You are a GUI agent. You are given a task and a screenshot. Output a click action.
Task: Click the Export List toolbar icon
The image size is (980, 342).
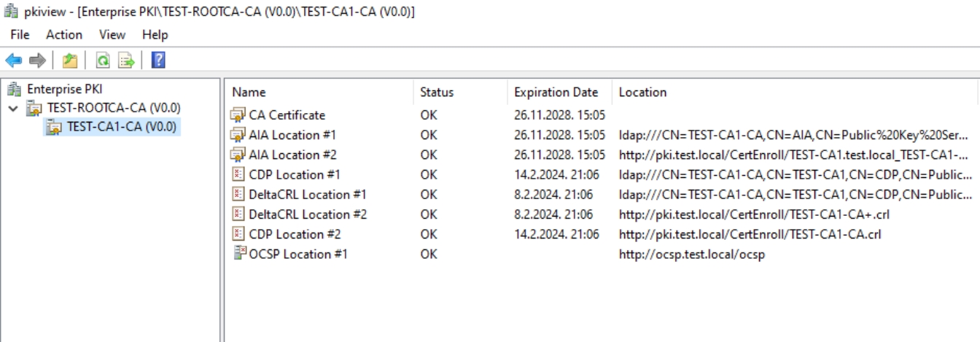126,61
